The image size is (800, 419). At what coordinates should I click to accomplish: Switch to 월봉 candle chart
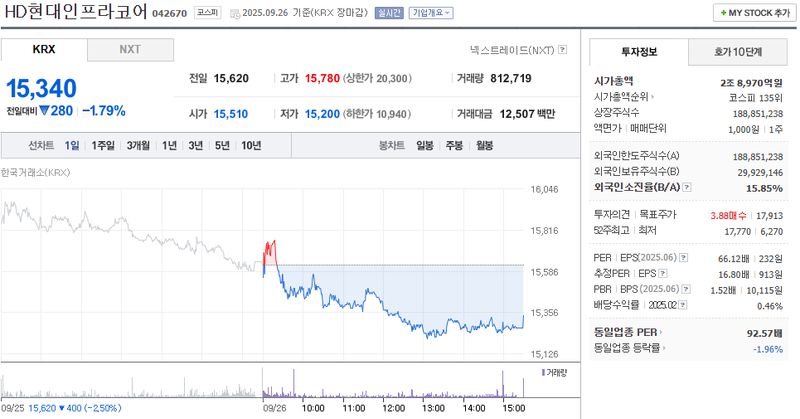484,145
